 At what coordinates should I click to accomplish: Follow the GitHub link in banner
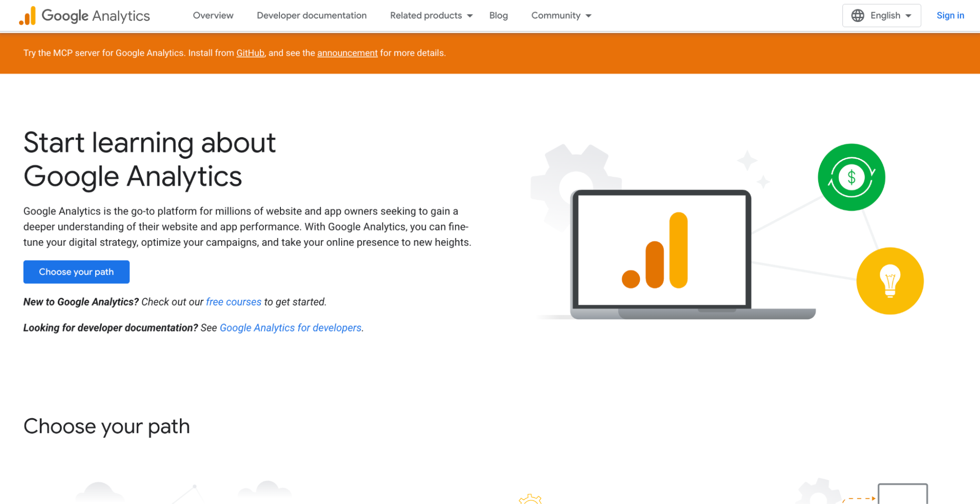pos(251,53)
